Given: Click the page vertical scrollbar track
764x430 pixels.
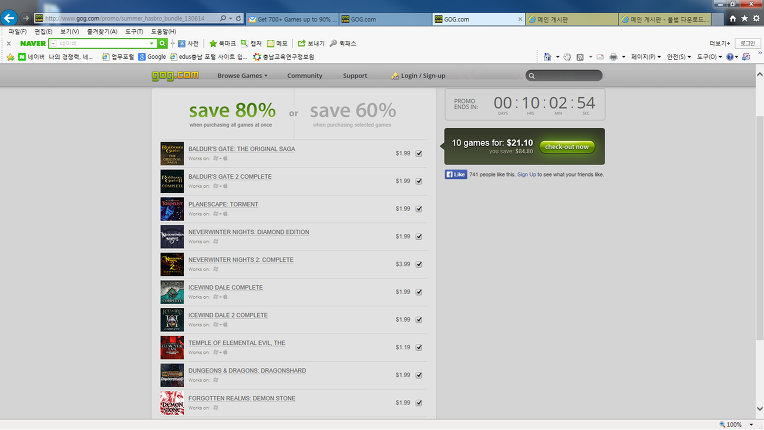Looking at the screenshot, I should 759,243.
